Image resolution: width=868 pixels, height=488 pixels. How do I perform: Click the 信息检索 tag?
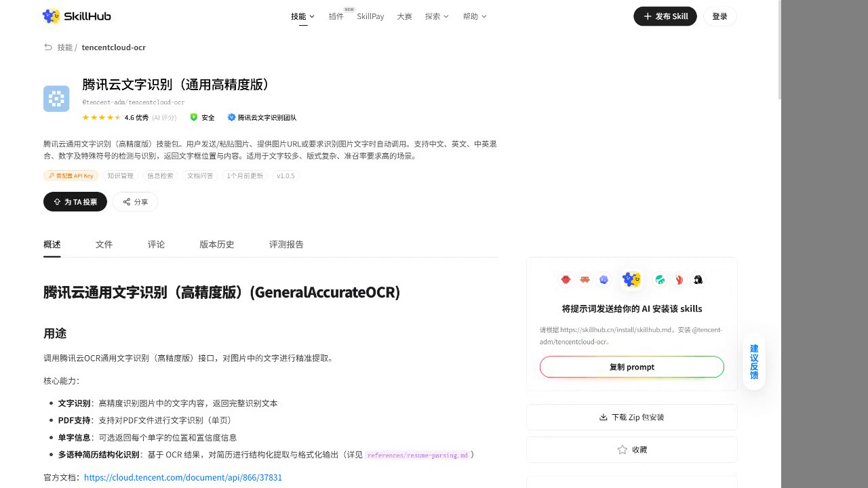161,176
